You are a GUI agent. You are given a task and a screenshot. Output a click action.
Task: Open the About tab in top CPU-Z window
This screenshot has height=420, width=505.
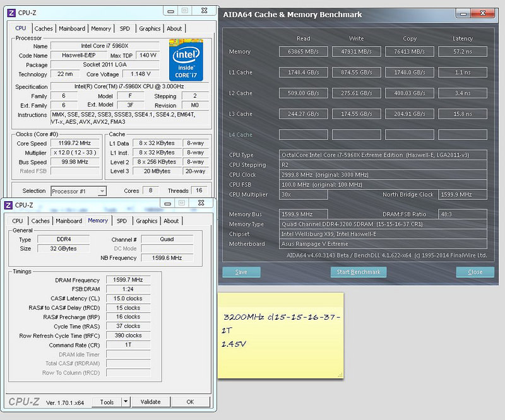coord(174,28)
